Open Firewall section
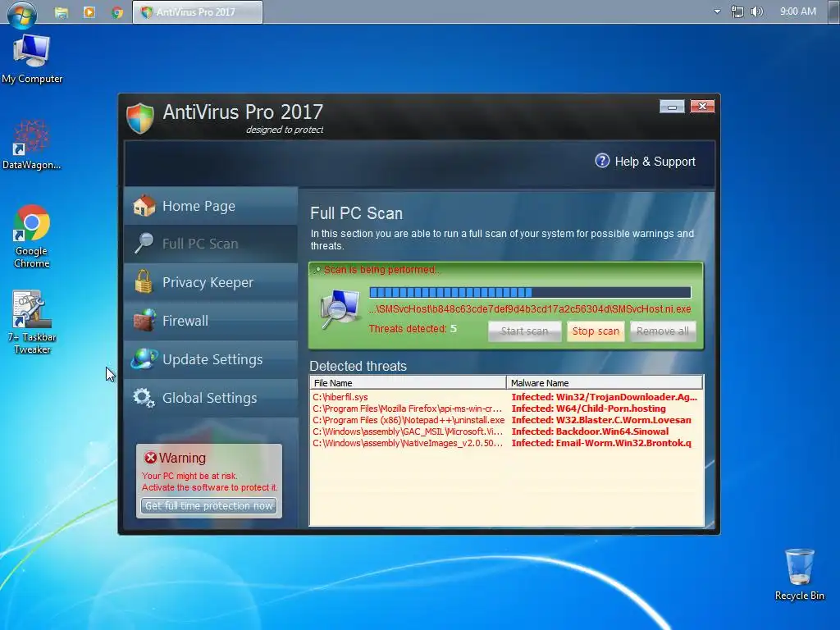The height and width of the screenshot is (630, 840). tap(211, 321)
